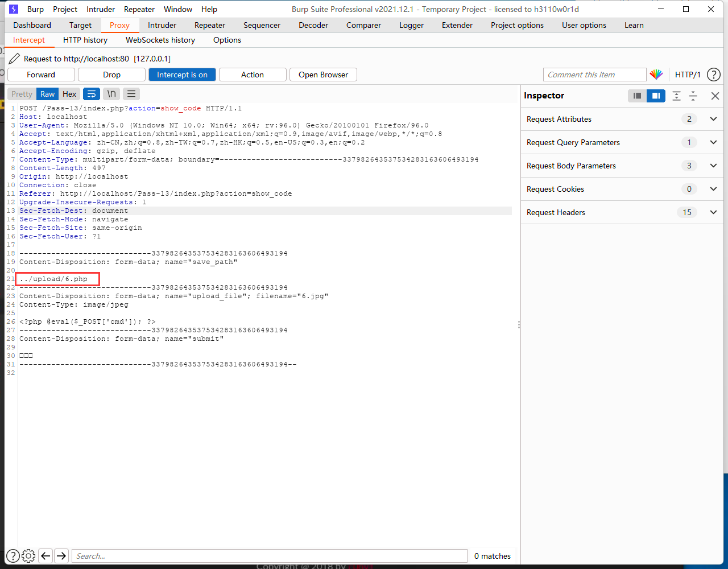Toggle the show non-printable characters \n button

click(x=111, y=94)
